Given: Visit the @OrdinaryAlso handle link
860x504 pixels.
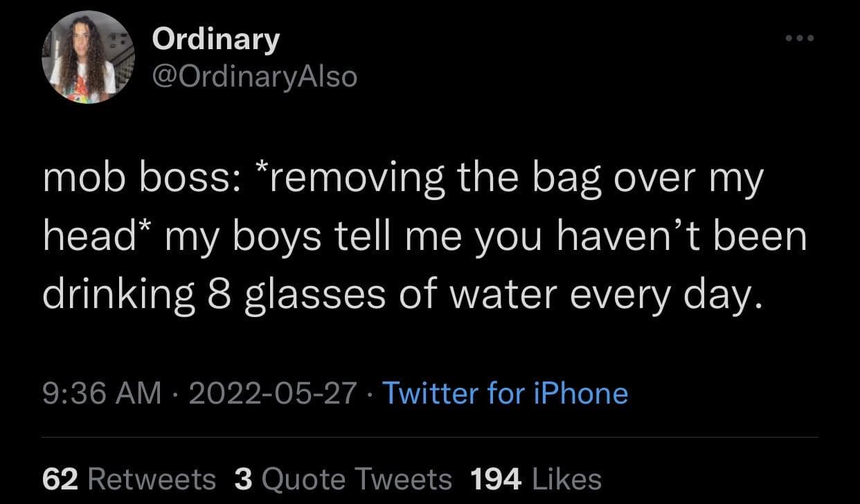Looking at the screenshot, I should [x=254, y=76].
